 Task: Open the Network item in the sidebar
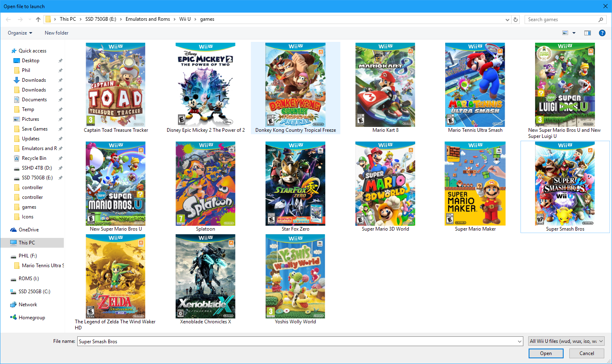(27, 304)
